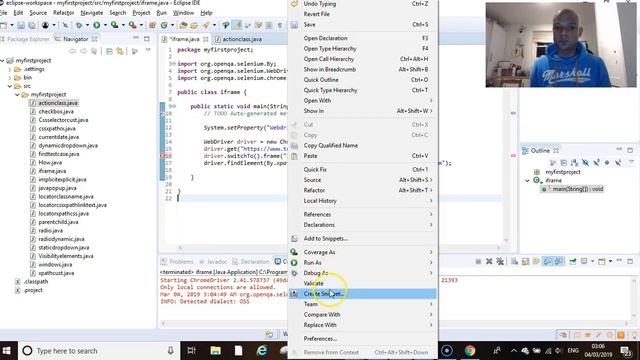Select checkbox.java in Navigator
Image resolution: width=640 pixels, height=360 pixels.
pyautogui.click(x=56, y=111)
